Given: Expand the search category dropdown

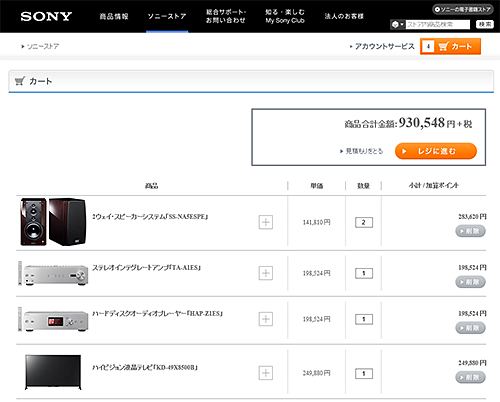Looking at the screenshot, I should 398,24.
